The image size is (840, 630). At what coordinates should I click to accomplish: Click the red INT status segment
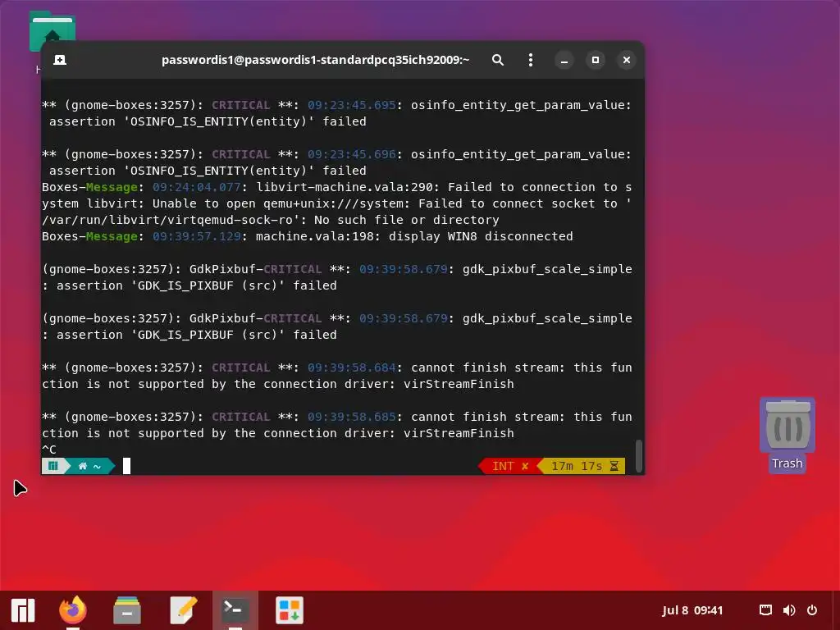510,466
